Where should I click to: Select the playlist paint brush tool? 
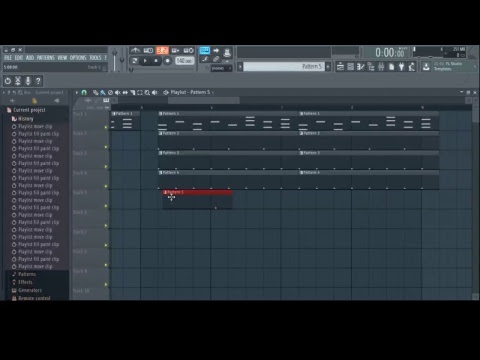(x=103, y=92)
